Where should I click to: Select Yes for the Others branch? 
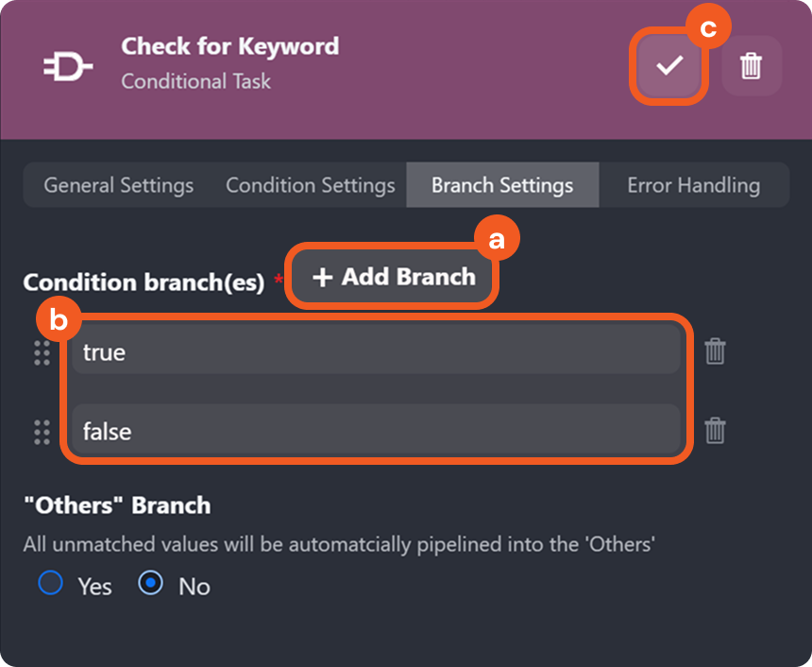pyautogui.click(x=50, y=584)
